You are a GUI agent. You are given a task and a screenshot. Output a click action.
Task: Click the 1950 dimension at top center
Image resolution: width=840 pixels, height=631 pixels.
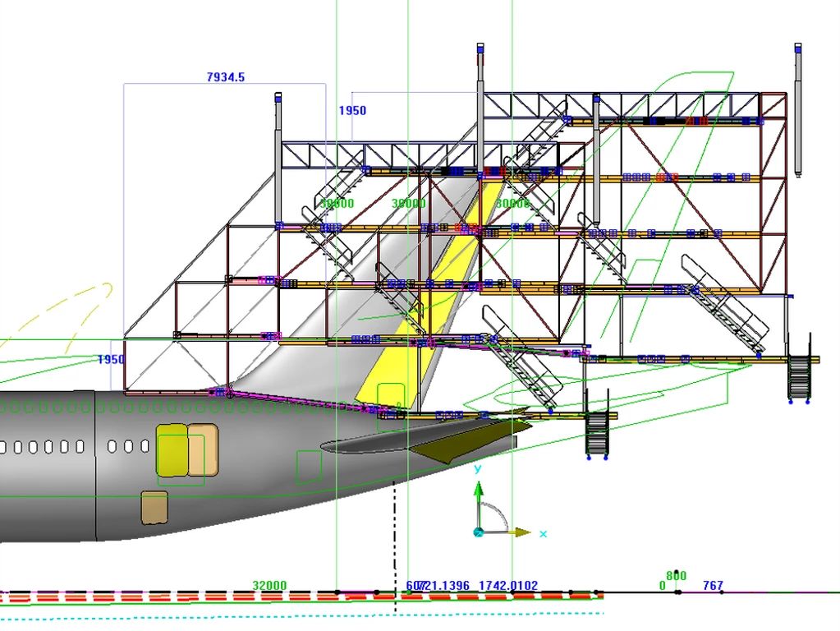pyautogui.click(x=352, y=111)
